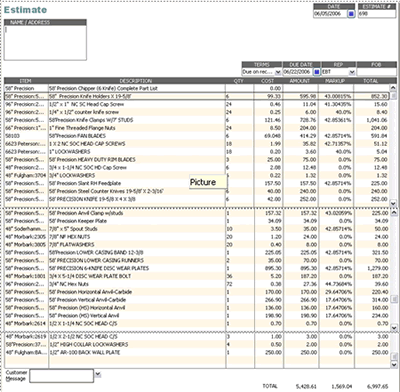This screenshot has width=400, height=392.
Task: Click the DESCRIPTION column header
Action: pyautogui.click(x=137, y=81)
